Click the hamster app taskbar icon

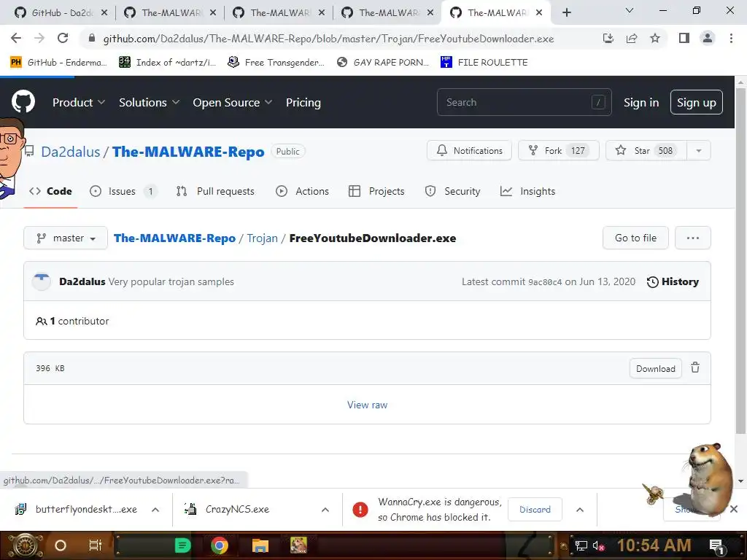(298, 545)
